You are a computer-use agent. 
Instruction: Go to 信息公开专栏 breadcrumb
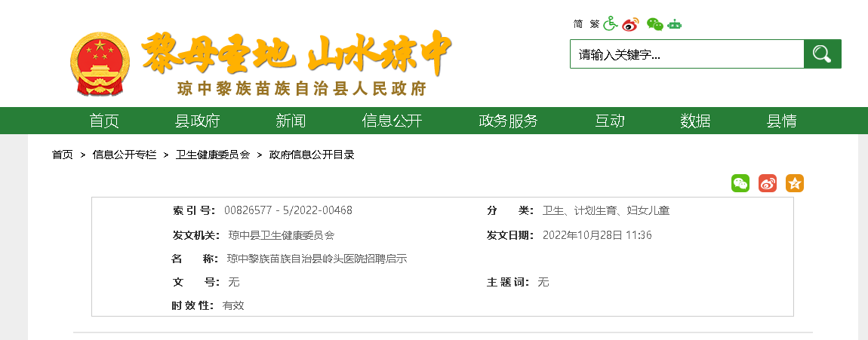125,155
